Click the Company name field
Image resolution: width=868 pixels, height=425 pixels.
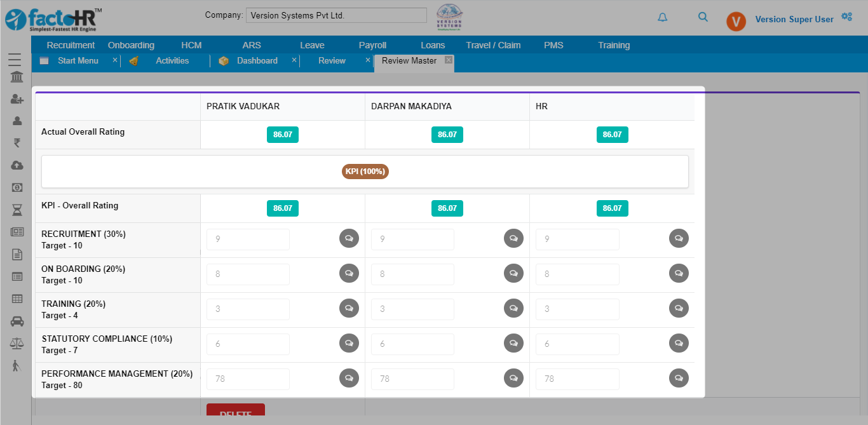pos(336,15)
